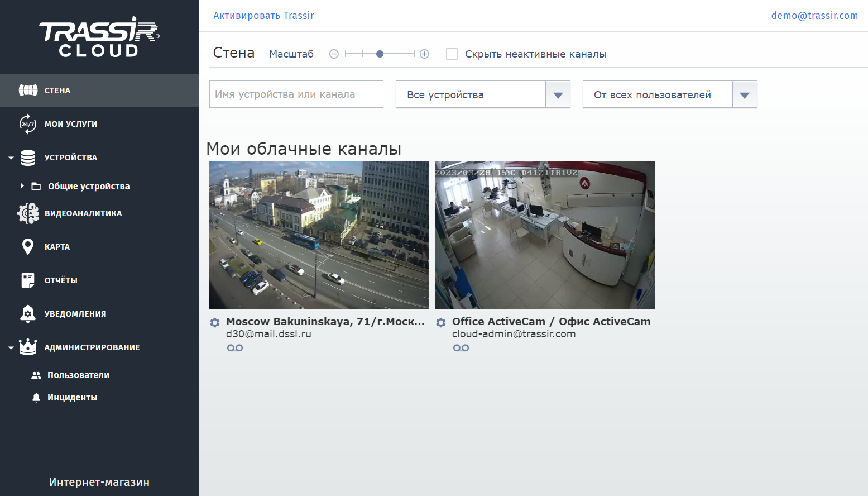The width and height of the screenshot is (868, 496).
Task: Open the Карта map pin icon
Action: 27,246
